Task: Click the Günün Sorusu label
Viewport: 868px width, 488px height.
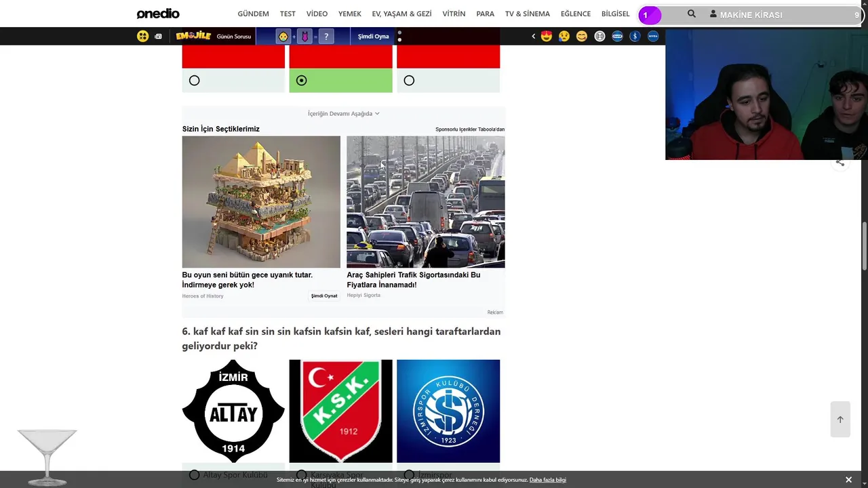Action: (x=234, y=37)
